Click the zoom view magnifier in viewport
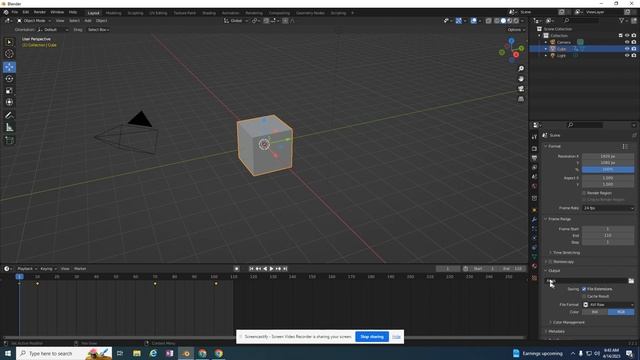Viewport: 640px width, 360px height. tap(521, 69)
